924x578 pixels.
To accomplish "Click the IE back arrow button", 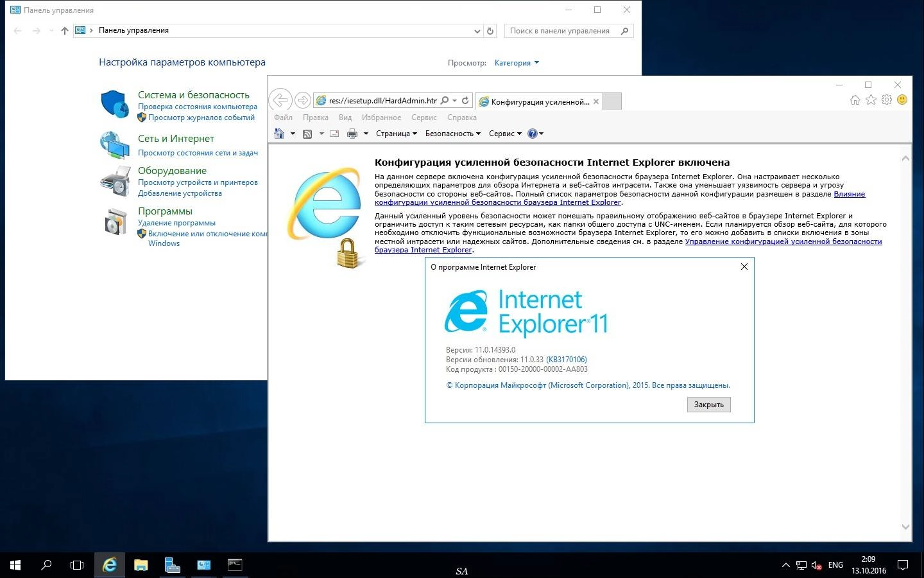I will pyautogui.click(x=280, y=100).
